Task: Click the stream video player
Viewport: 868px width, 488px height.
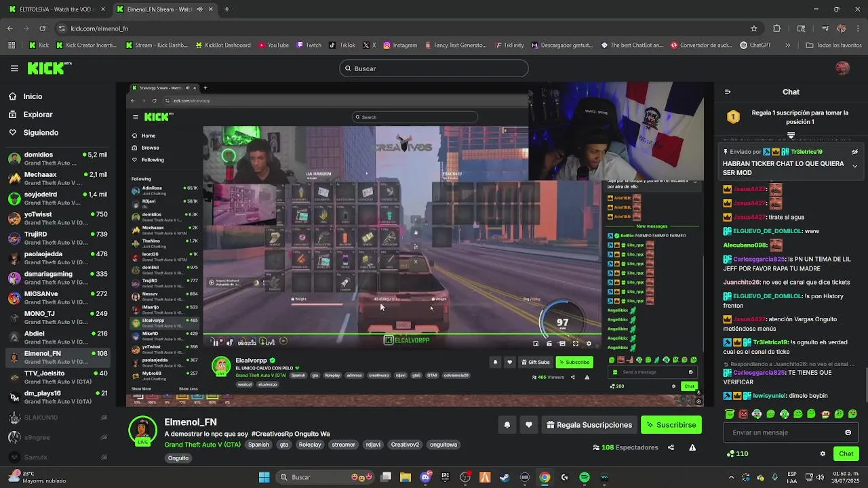Action: point(415,244)
